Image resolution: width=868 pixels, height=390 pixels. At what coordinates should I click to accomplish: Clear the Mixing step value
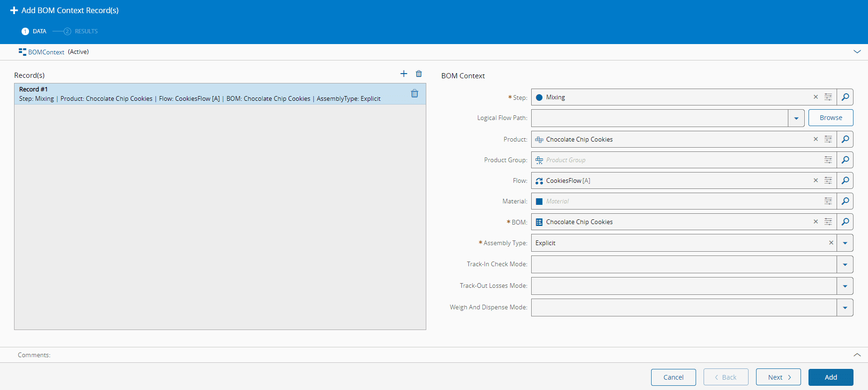click(x=816, y=97)
